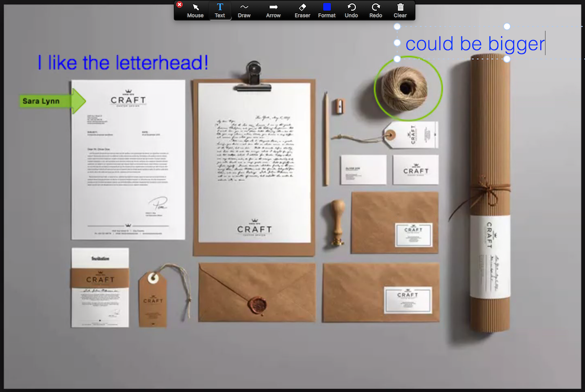Grab the Eraser tool
585x392 pixels.
(x=302, y=10)
